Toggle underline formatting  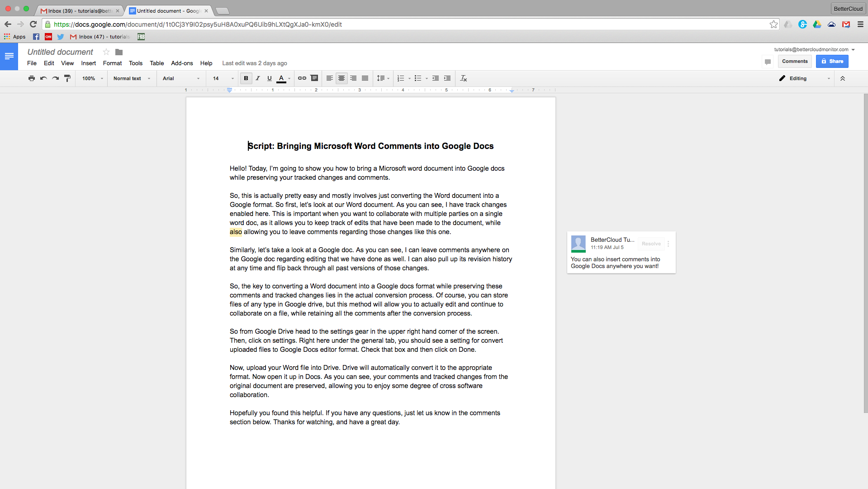coord(270,78)
